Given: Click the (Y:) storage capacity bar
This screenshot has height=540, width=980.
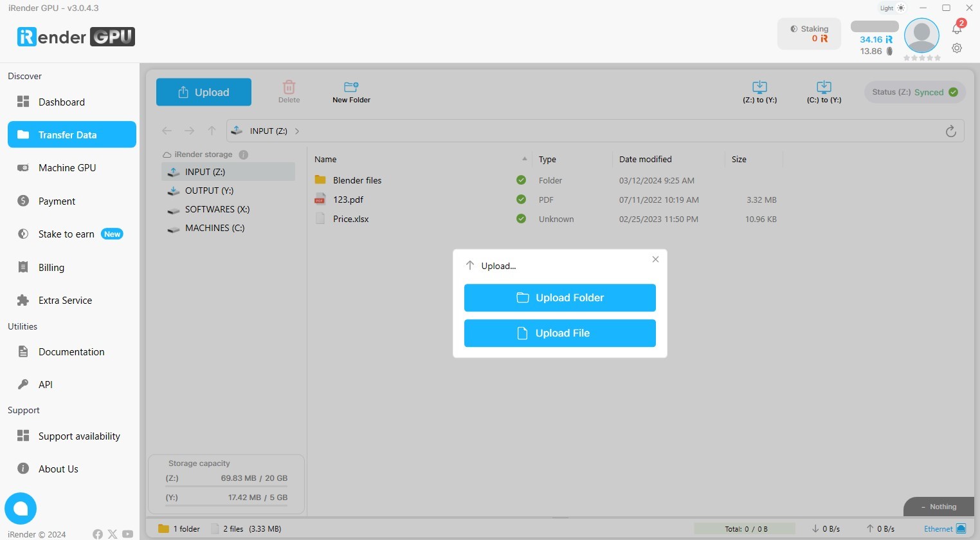Looking at the screenshot, I should tap(226, 505).
